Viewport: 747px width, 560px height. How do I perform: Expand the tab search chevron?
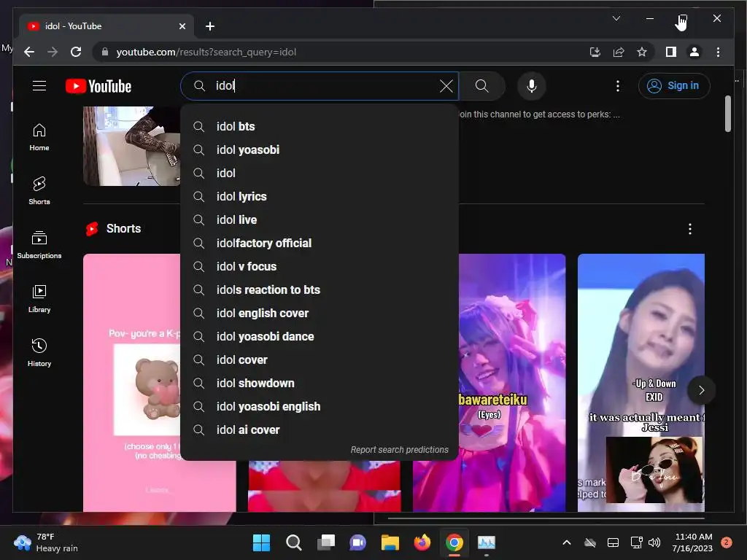[x=616, y=18]
